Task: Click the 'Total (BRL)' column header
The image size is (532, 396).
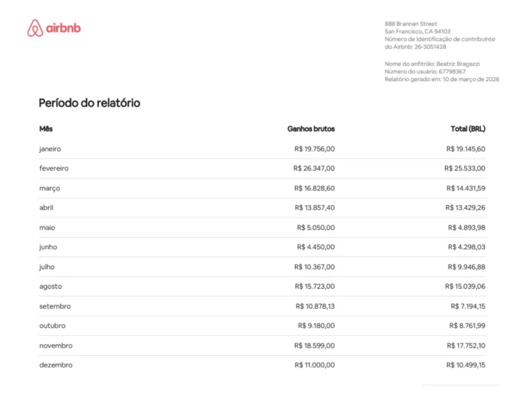Action: (468, 129)
